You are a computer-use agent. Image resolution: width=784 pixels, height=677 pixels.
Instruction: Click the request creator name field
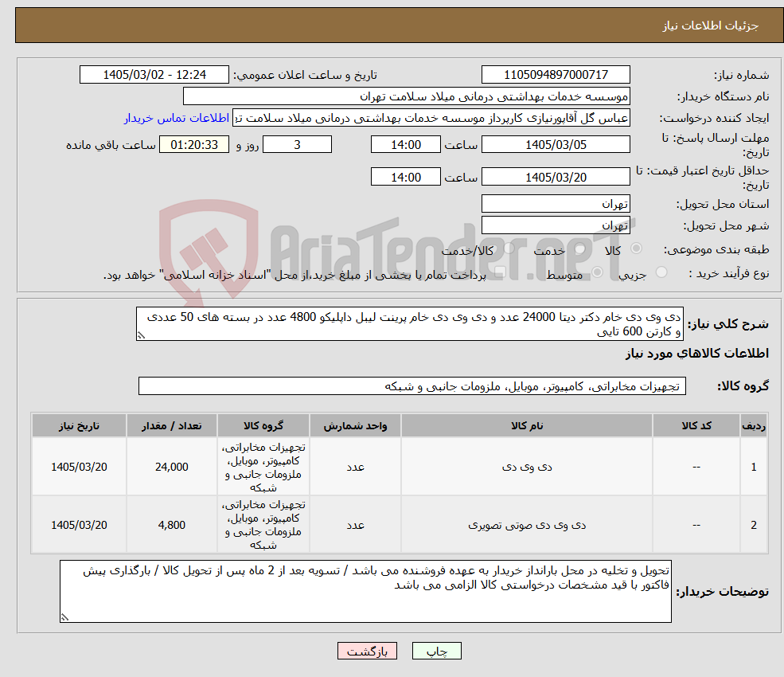[x=431, y=118]
